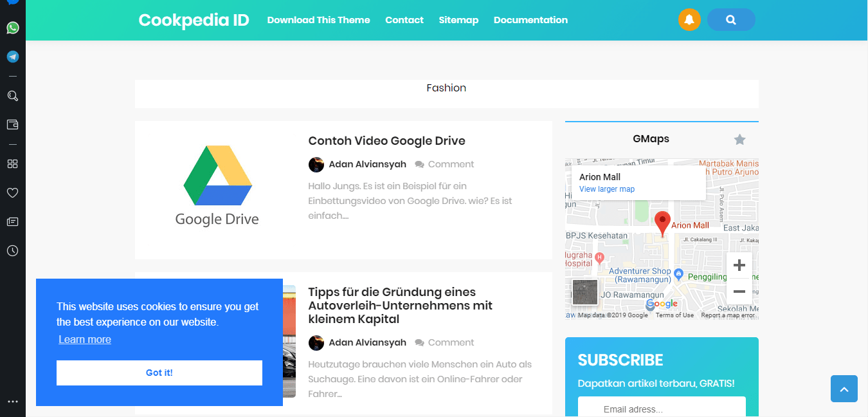Click the orange notification bell button
This screenshot has width=868, height=417.
(x=689, y=19)
